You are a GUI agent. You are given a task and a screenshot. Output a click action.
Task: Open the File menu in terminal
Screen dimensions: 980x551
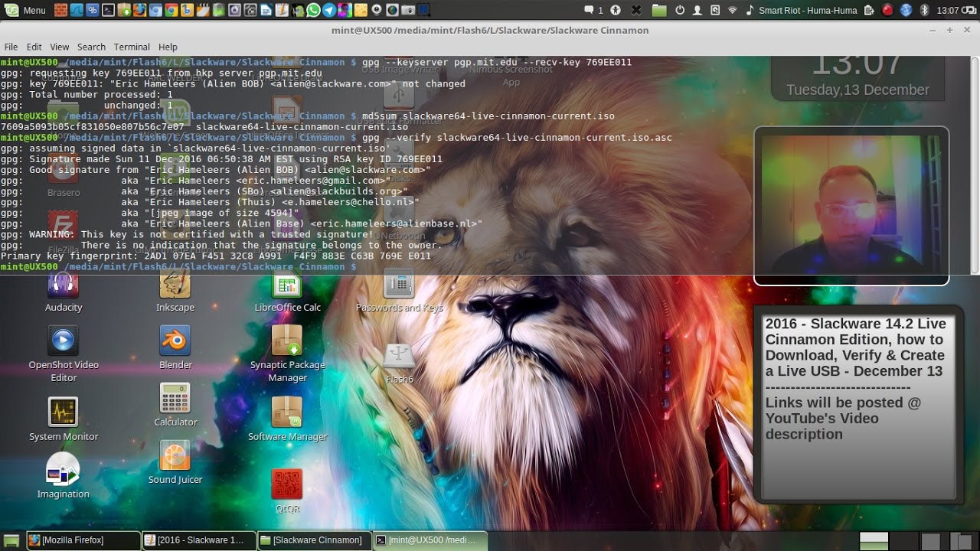pos(11,47)
